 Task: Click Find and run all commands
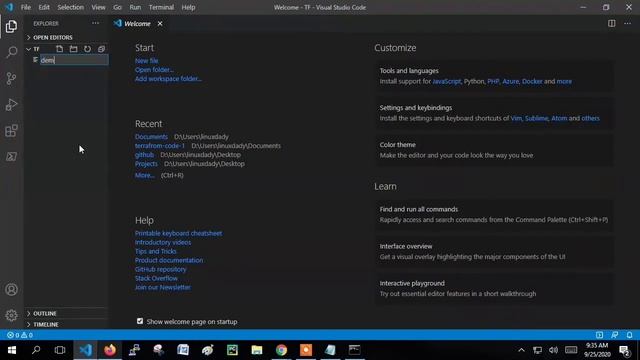494,215
